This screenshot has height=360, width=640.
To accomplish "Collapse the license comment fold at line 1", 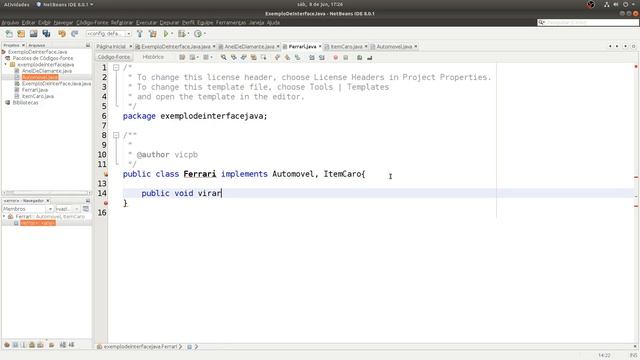I will pyautogui.click(x=116, y=68).
